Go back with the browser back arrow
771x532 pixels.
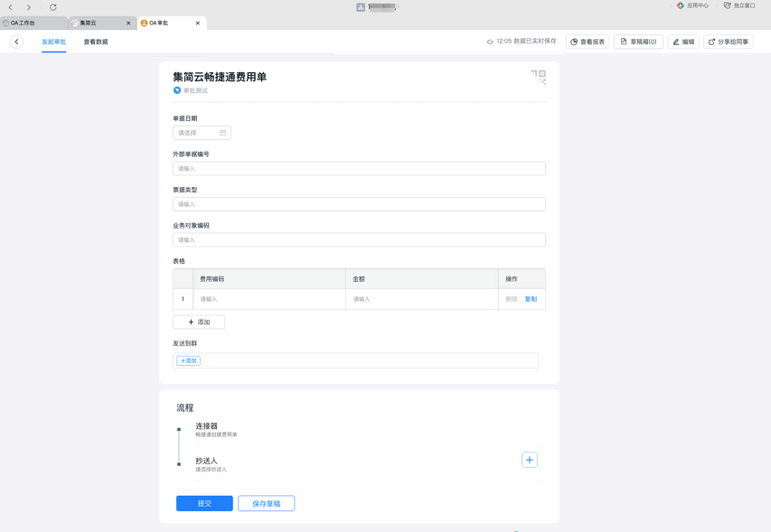click(10, 7)
